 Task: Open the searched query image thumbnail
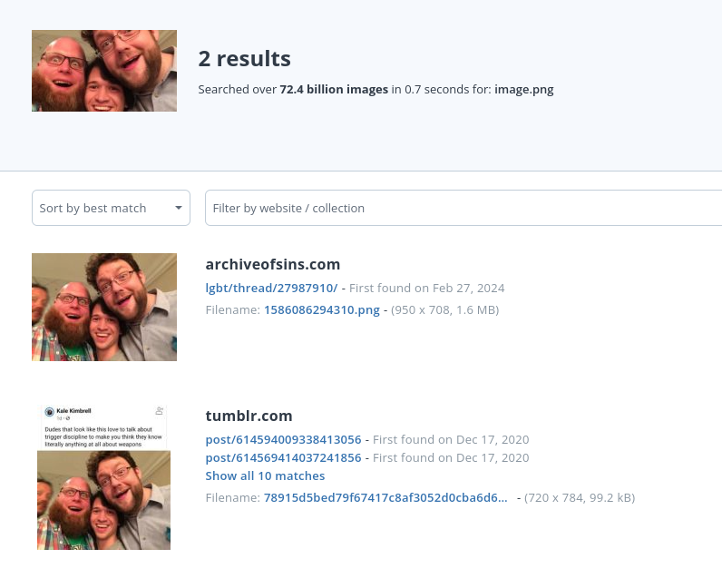[104, 71]
